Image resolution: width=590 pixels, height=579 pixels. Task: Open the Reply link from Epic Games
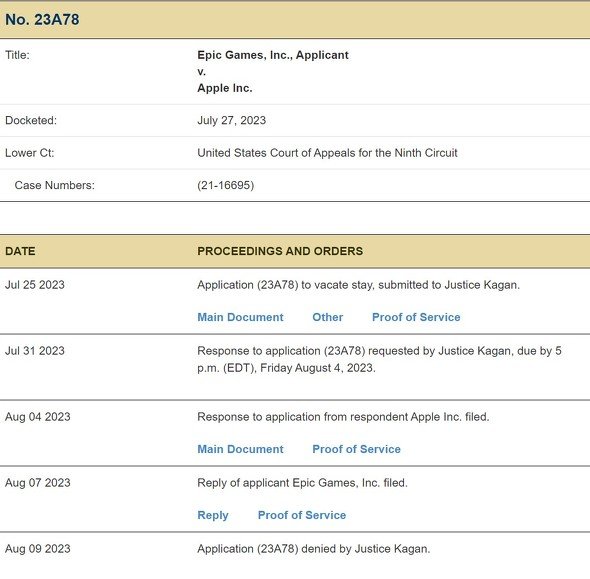click(213, 515)
